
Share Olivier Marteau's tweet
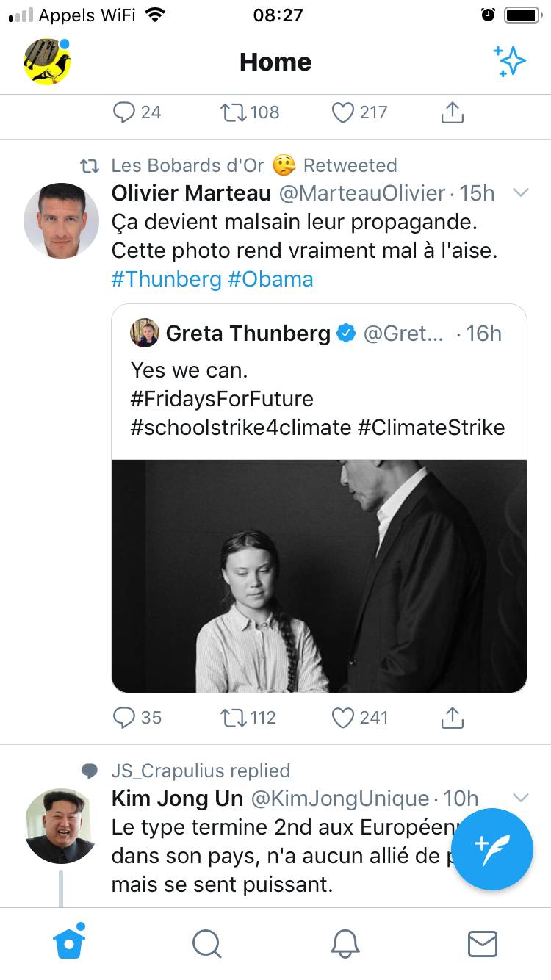click(x=453, y=717)
